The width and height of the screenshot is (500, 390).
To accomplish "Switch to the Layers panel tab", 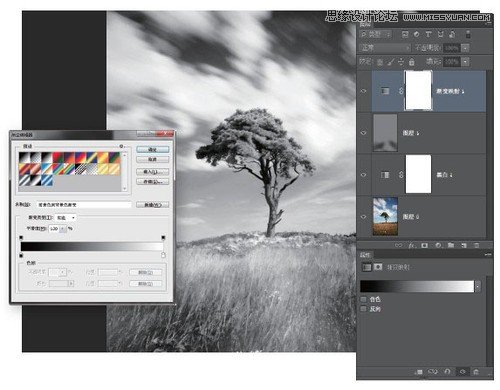I will 365,24.
